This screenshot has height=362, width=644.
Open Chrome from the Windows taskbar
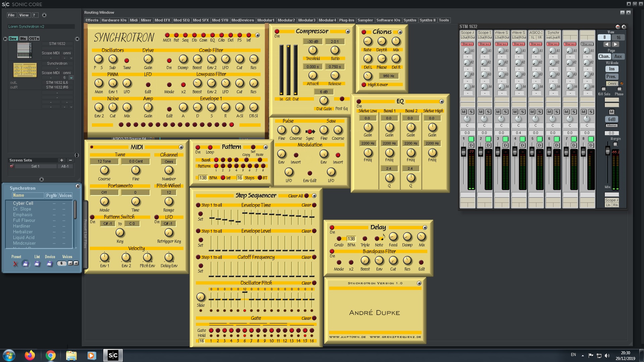coord(50,355)
